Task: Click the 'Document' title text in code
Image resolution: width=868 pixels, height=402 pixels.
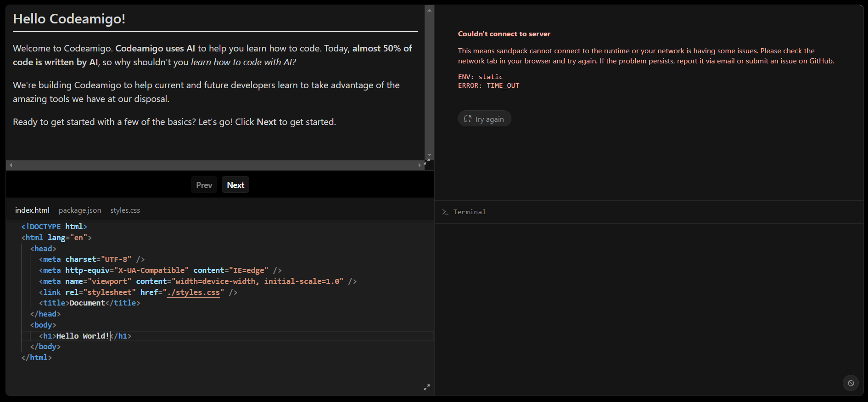Action: click(x=87, y=303)
